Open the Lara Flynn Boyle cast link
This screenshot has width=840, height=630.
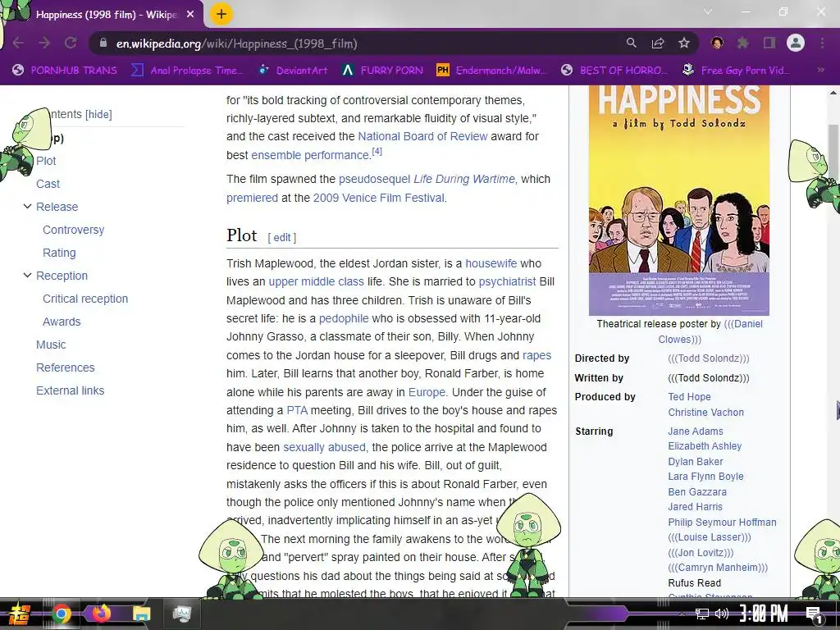pos(705,477)
